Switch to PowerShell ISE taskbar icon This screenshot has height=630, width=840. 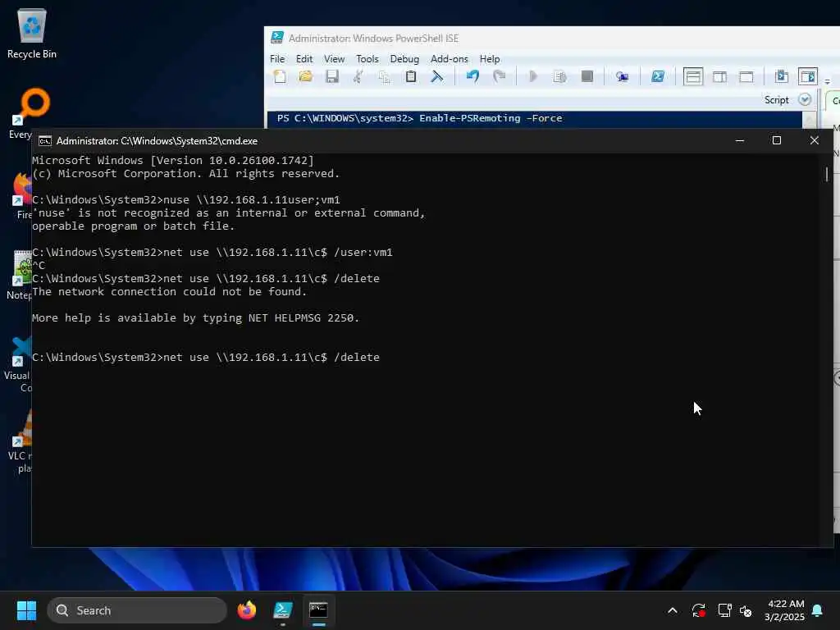coord(282,610)
